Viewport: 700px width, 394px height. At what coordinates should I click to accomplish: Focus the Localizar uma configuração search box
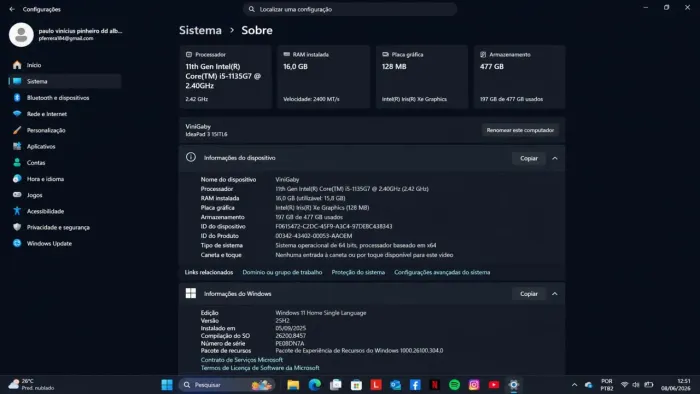(x=350, y=9)
